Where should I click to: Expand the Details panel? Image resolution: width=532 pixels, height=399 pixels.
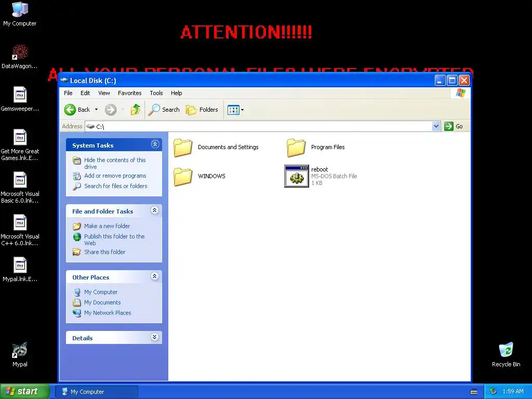(155, 337)
